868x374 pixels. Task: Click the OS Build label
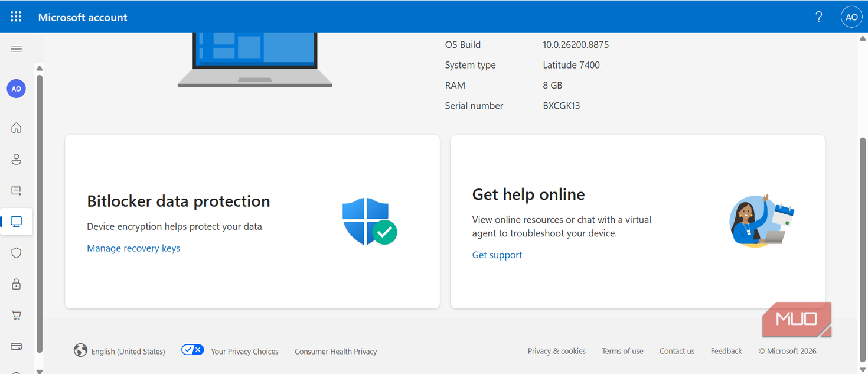pyautogui.click(x=463, y=44)
